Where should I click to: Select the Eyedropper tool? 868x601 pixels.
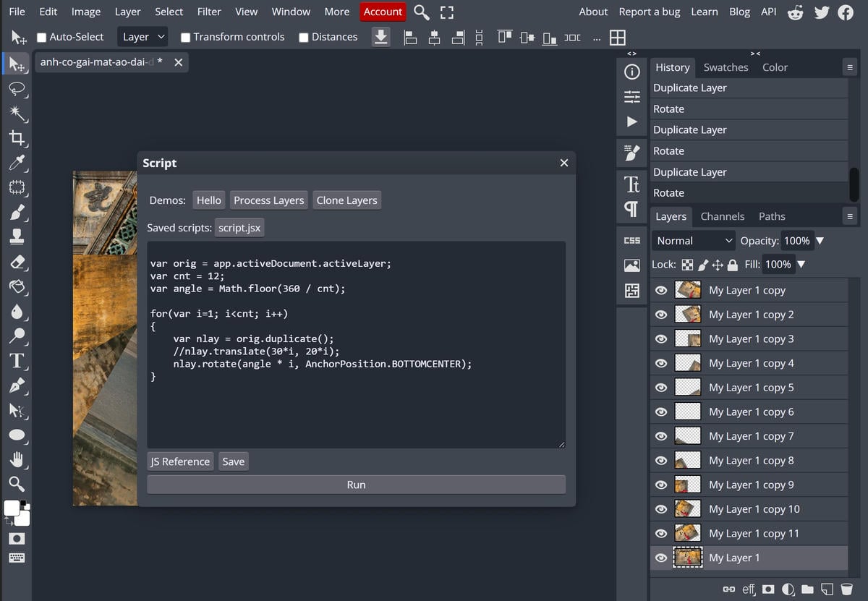pyautogui.click(x=17, y=162)
